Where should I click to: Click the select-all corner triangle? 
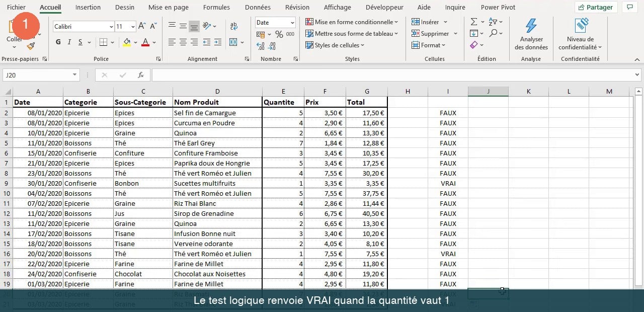pos(7,92)
